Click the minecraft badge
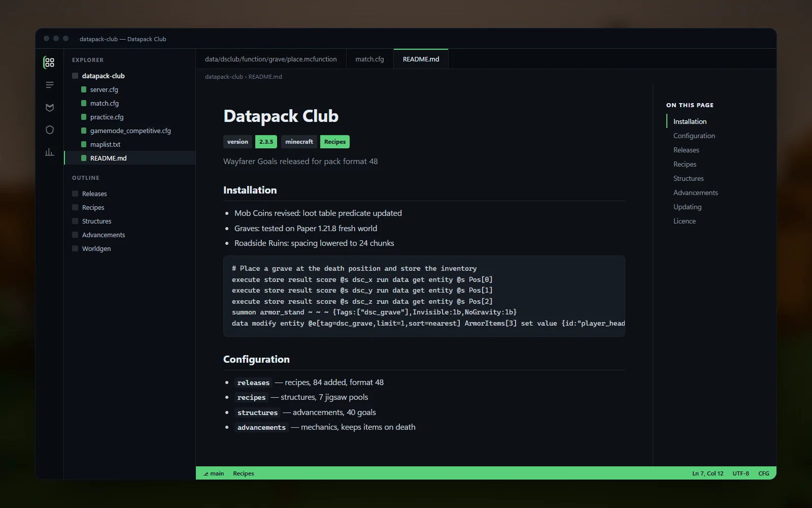Image resolution: width=812 pixels, height=508 pixels. [x=299, y=142]
